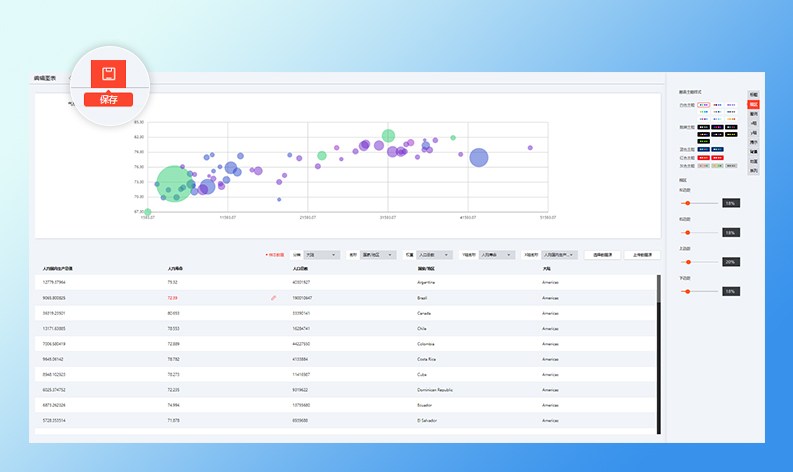Select the first white theme color swatch
This screenshot has height=472, width=793.
click(x=703, y=104)
